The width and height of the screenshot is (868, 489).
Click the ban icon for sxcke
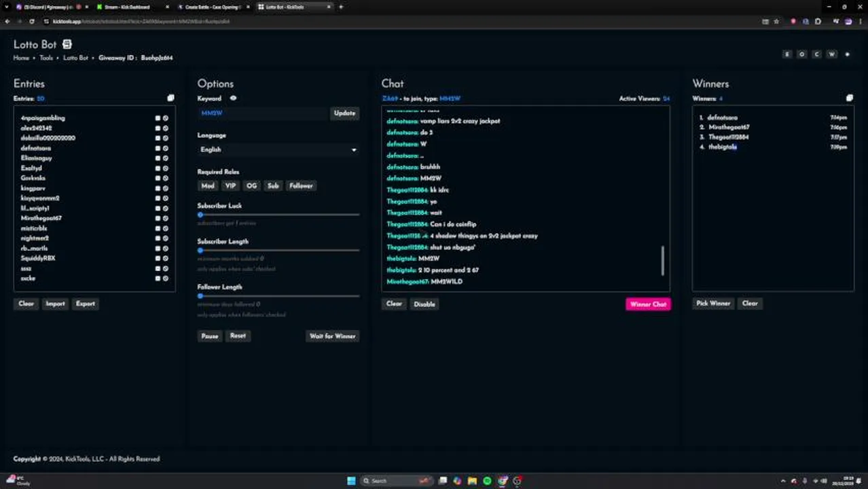pos(165,278)
